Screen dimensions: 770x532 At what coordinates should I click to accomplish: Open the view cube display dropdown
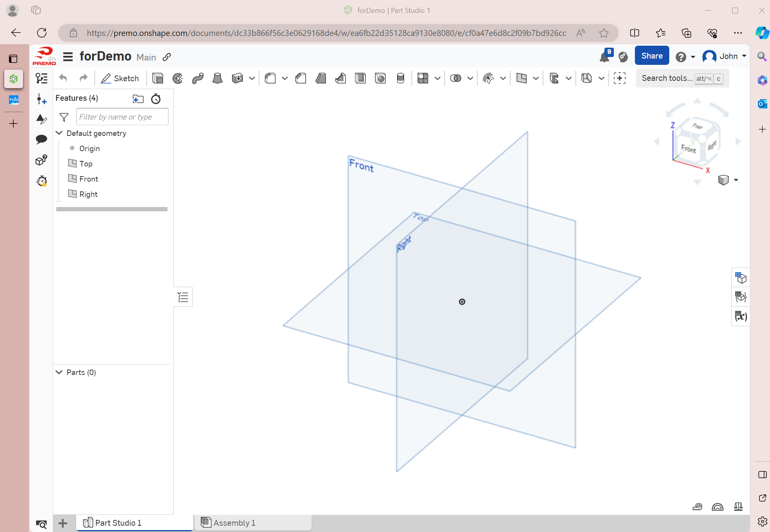click(736, 180)
